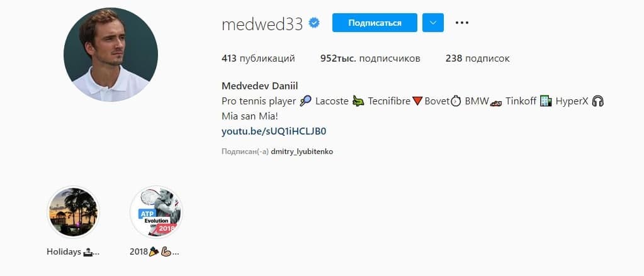644x276 pixels.
Task: Click the crocodile emoji after Lacoste
Action: point(358,101)
